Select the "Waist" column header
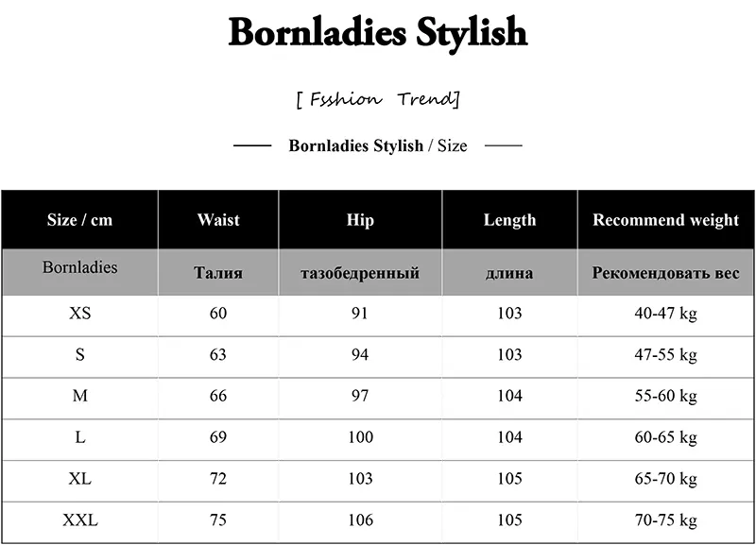The height and width of the screenshot is (545, 756). [218, 220]
